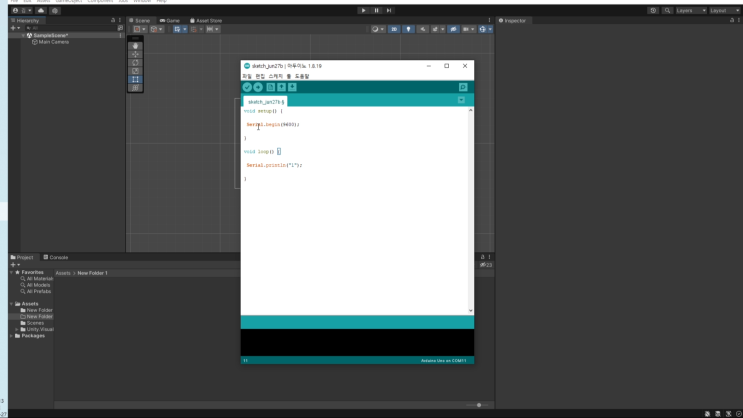Select Scale tool in Scene overlay
743x418 pixels.
pos(136,71)
